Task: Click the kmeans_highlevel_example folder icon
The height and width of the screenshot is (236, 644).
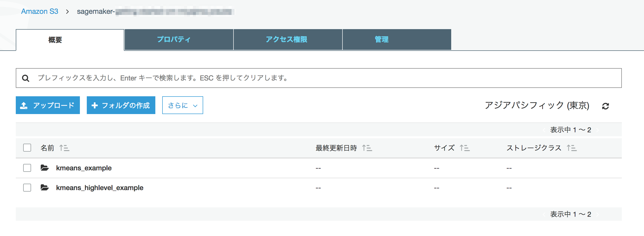Action: click(x=45, y=187)
